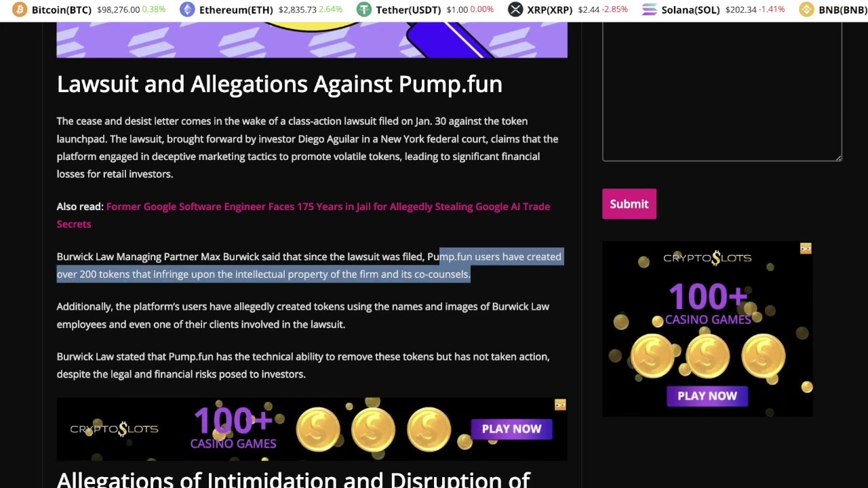Open Ethereum(ETH) ticker label
The width and height of the screenshot is (868, 488).
[x=236, y=9]
